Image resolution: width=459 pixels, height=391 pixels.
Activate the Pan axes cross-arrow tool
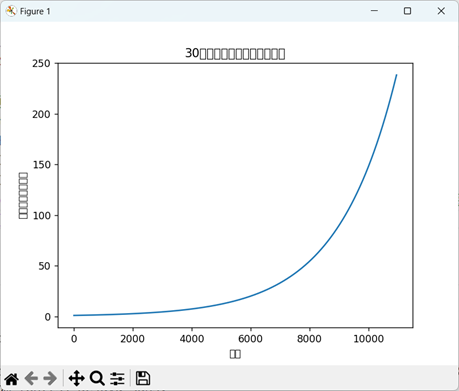click(76, 378)
